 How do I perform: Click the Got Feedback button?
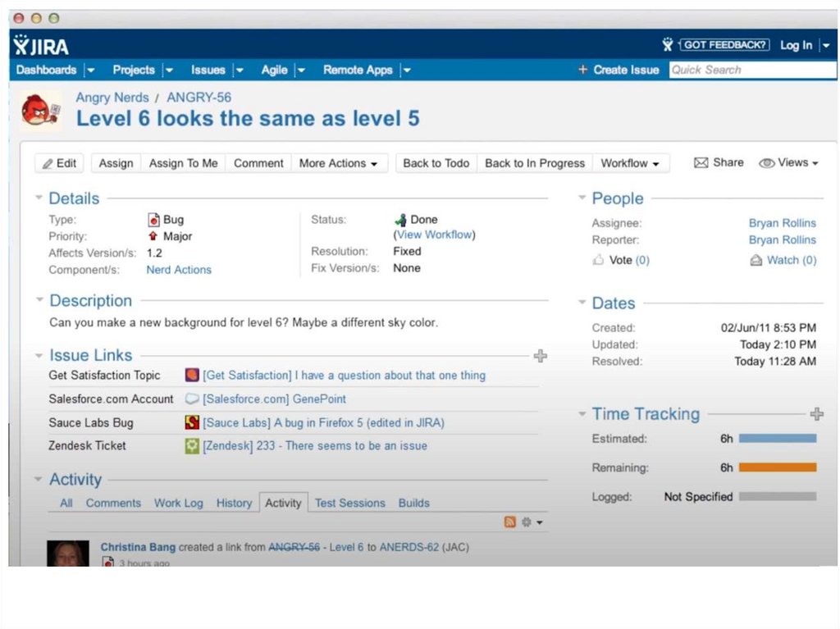pyautogui.click(x=724, y=45)
